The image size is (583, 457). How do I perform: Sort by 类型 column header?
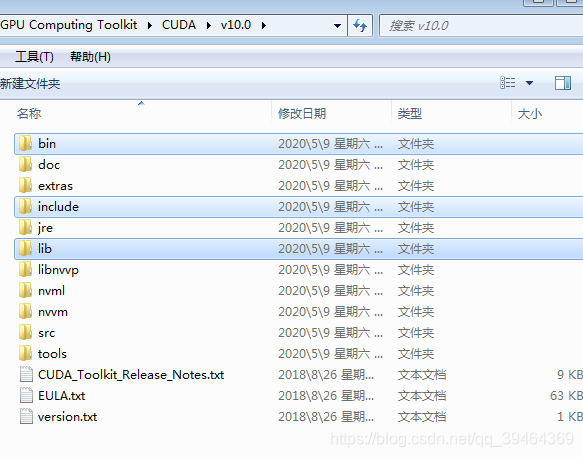[x=451, y=113]
